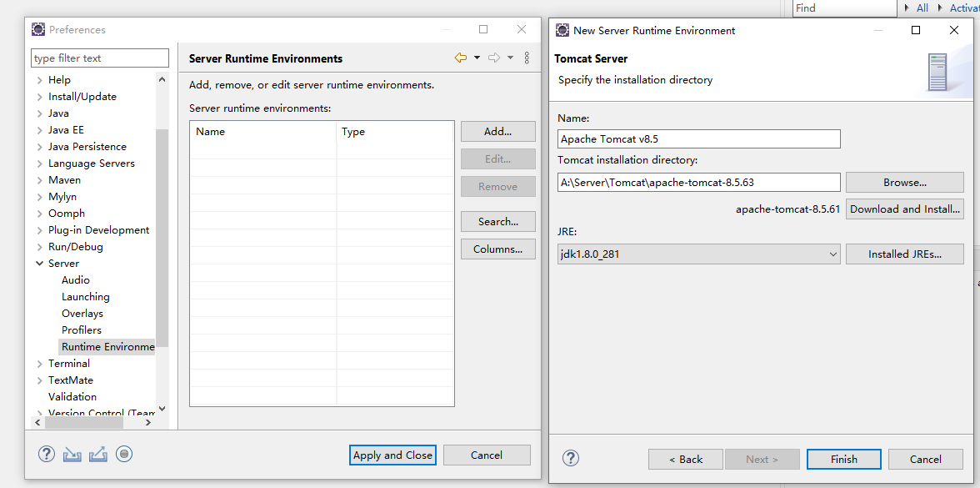Click the Help icon in Preferences dialog
980x488 pixels.
(x=47, y=454)
